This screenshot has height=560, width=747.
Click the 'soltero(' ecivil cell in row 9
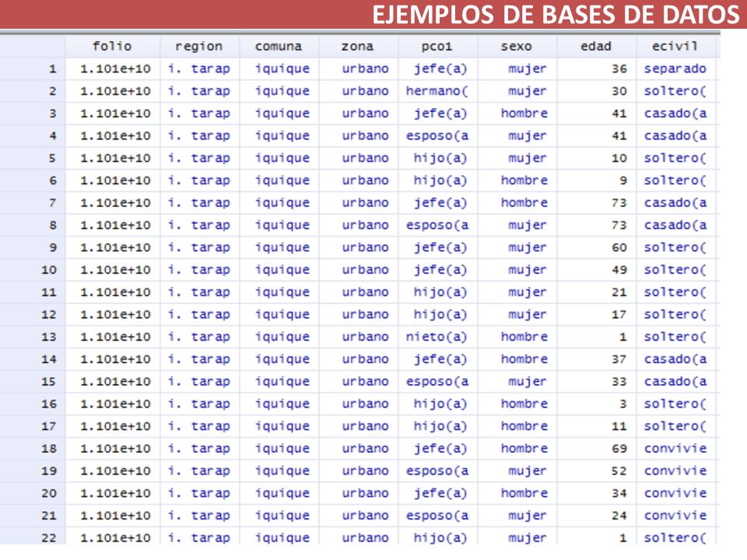tap(675, 247)
